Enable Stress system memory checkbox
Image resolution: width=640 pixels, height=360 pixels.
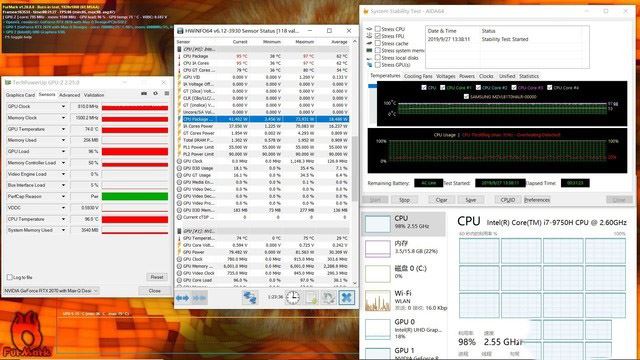(x=378, y=51)
